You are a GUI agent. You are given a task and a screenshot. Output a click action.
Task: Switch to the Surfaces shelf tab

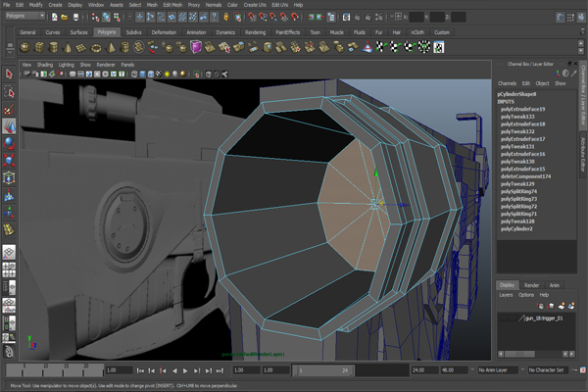click(78, 32)
